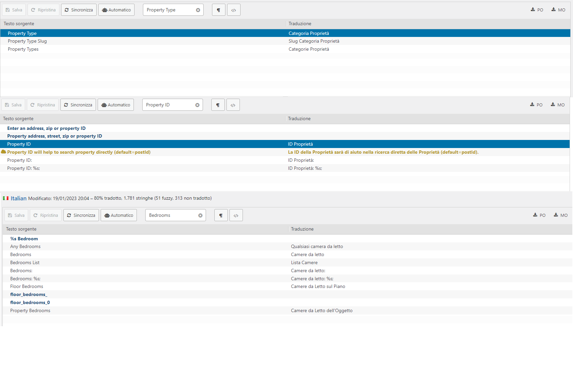The width and height of the screenshot is (573, 392).
Task: Click Salva in Bedrooms editor
Action: pos(16,215)
